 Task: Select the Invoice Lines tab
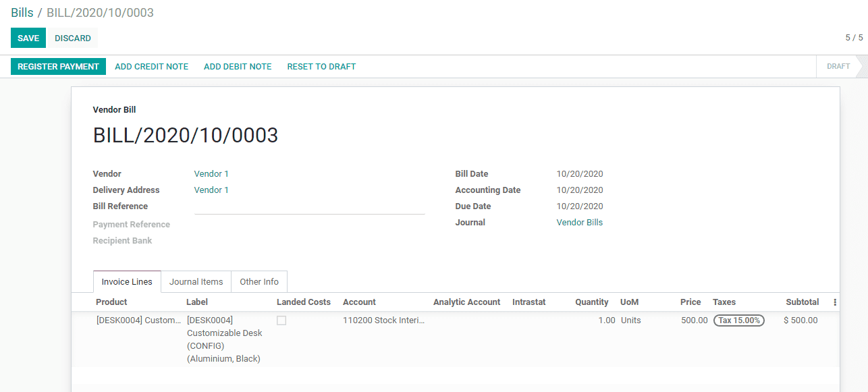[126, 281]
